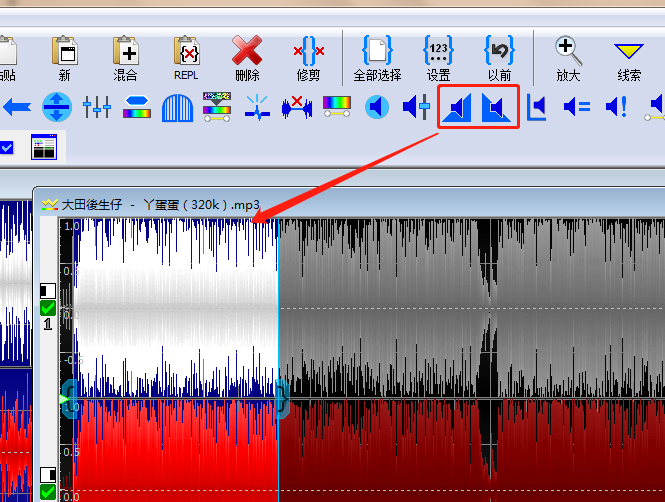
Task: Open the equalizer sliders effect
Action: click(97, 107)
